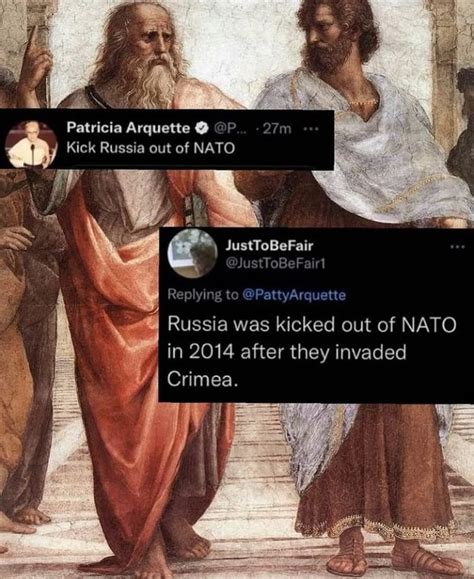Open the 27m timestamp link

coord(277,129)
